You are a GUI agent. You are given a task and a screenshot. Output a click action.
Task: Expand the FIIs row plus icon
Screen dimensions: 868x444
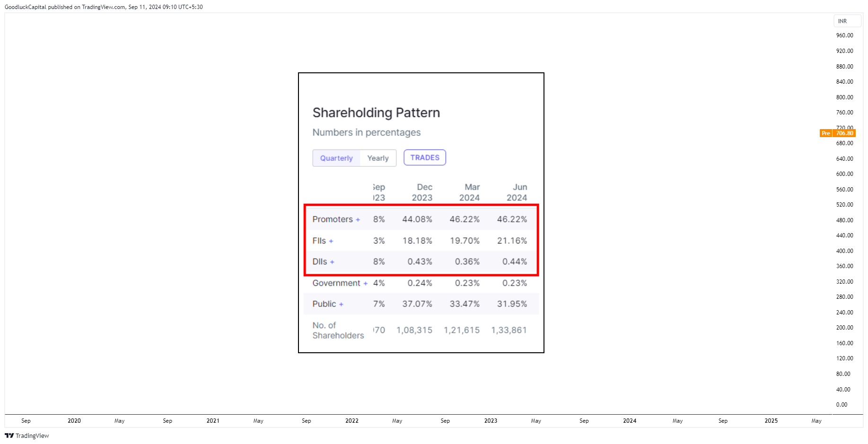331,241
